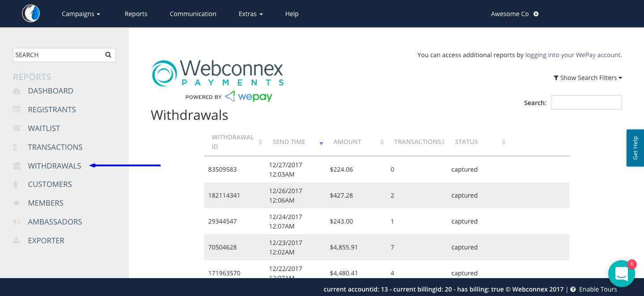
Task: Select the Ambassadors megaphone icon
Action: pyautogui.click(x=17, y=222)
